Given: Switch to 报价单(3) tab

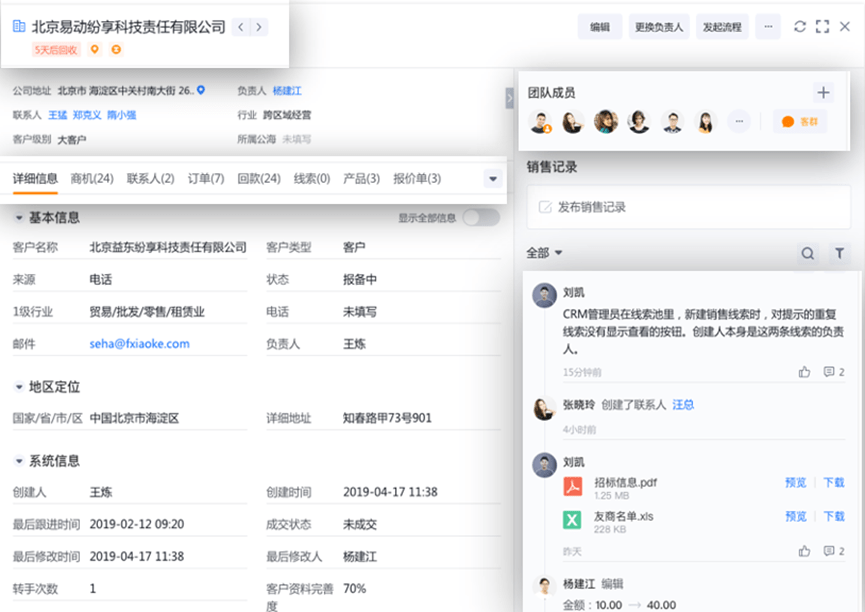Looking at the screenshot, I should [x=417, y=179].
